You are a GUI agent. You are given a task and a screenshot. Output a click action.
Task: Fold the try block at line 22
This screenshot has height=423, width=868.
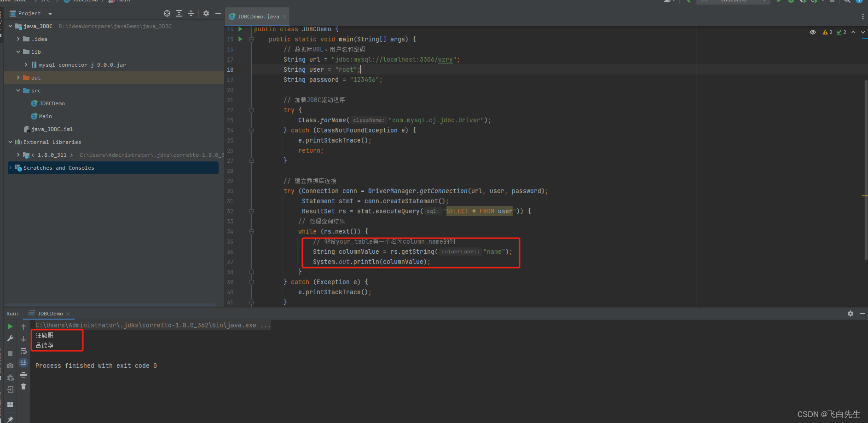(251, 110)
